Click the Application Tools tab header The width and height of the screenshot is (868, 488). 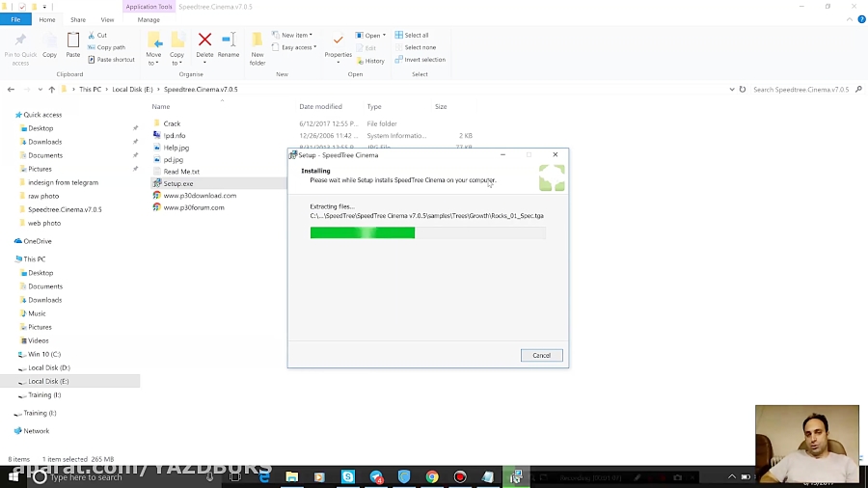tap(149, 7)
